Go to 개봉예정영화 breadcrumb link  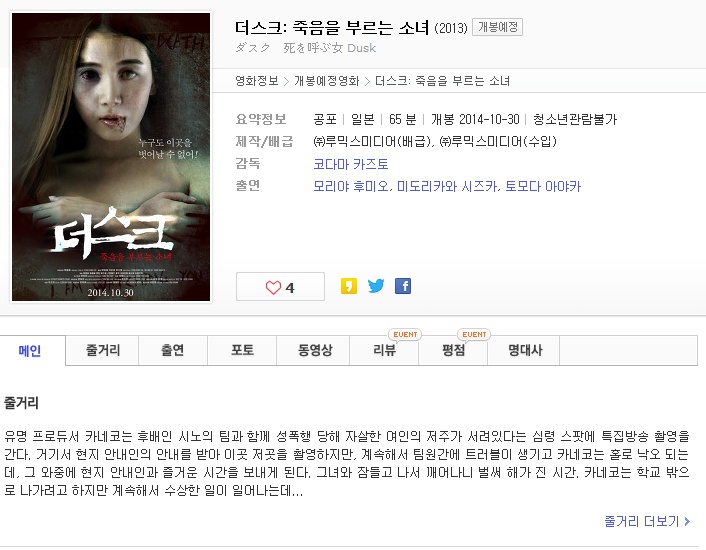pyautogui.click(x=327, y=81)
